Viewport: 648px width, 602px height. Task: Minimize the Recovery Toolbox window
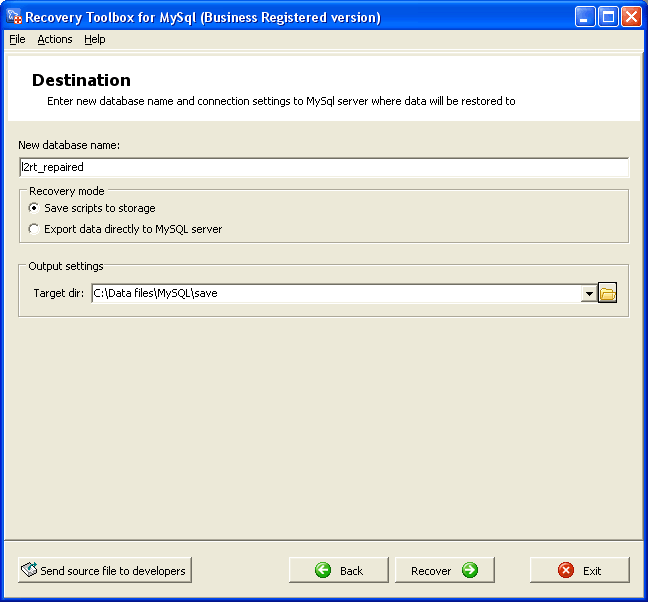[x=585, y=17]
